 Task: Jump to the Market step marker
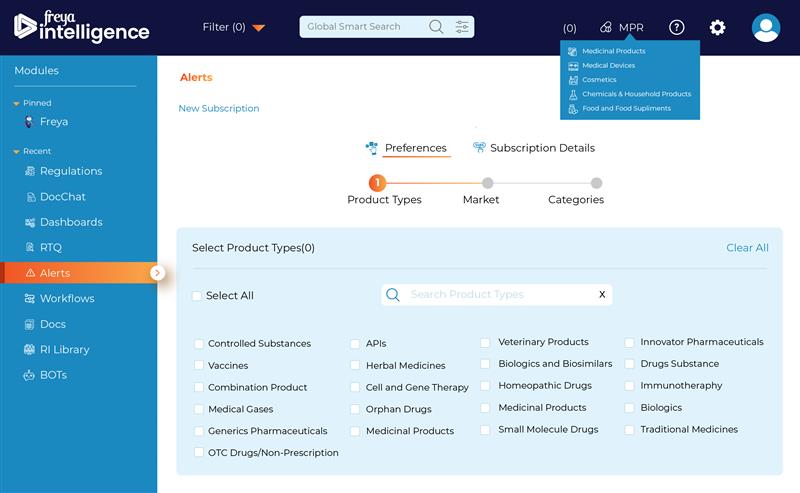click(487, 183)
